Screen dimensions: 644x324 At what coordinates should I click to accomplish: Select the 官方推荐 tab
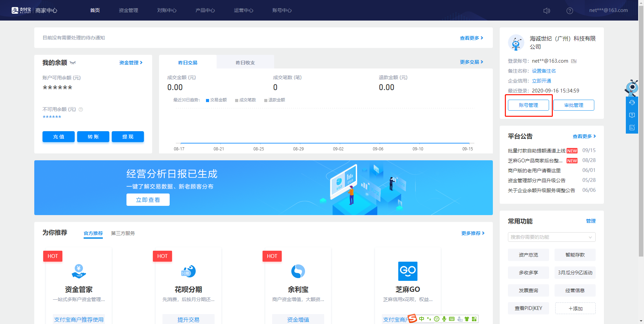(x=93, y=233)
